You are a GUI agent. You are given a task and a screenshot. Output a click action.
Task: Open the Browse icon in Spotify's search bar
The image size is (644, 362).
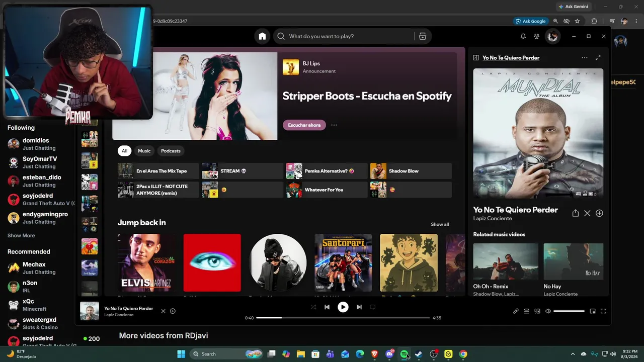(x=423, y=36)
